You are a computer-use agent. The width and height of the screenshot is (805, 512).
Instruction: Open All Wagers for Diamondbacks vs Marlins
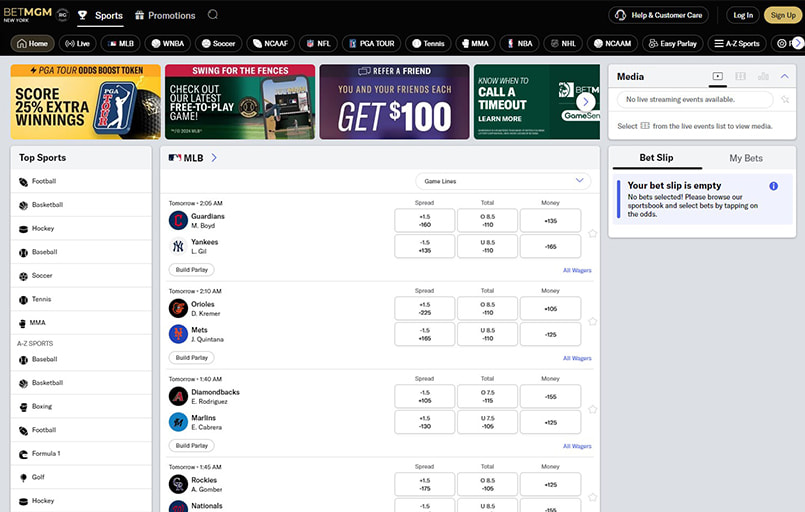coord(577,446)
